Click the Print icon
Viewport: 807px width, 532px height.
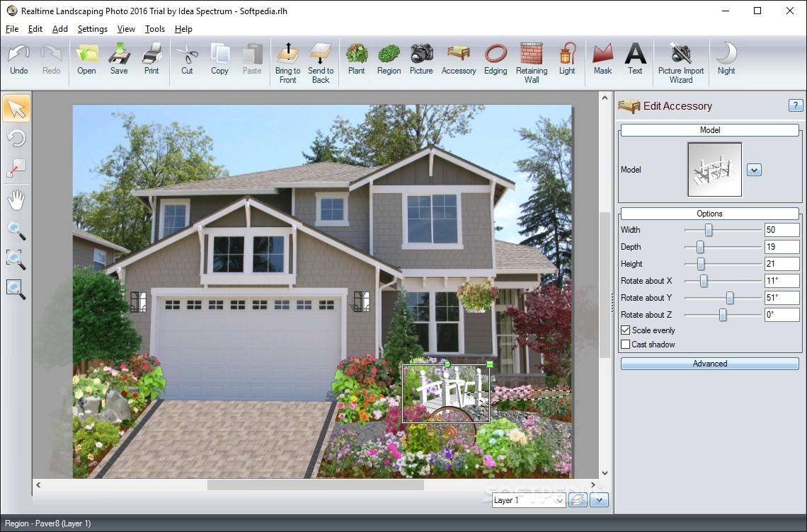coord(151,59)
